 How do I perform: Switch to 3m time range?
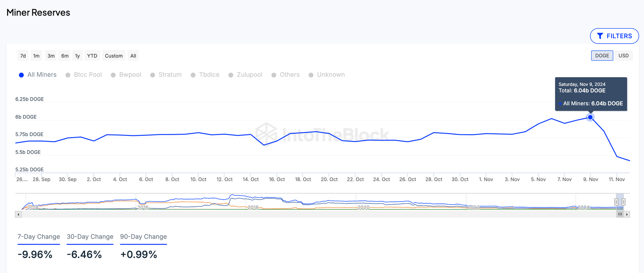(51, 56)
